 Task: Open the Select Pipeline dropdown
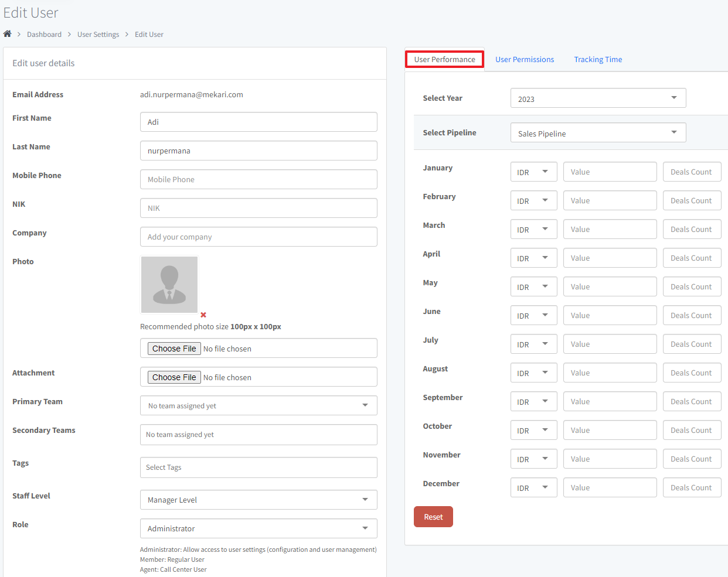point(598,132)
